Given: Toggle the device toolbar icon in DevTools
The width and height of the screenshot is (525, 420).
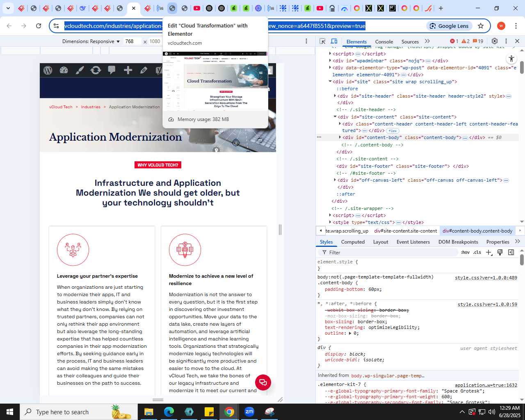Looking at the screenshot, I should [334, 41].
